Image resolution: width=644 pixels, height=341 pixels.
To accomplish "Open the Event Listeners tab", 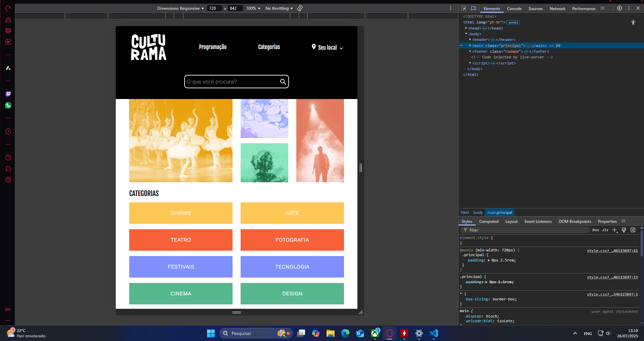I will click(538, 222).
